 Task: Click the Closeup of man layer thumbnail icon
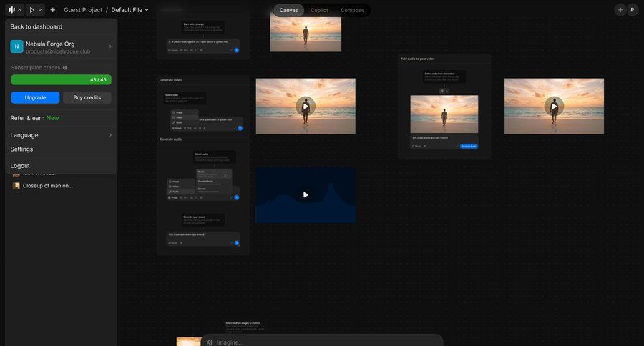coord(16,186)
